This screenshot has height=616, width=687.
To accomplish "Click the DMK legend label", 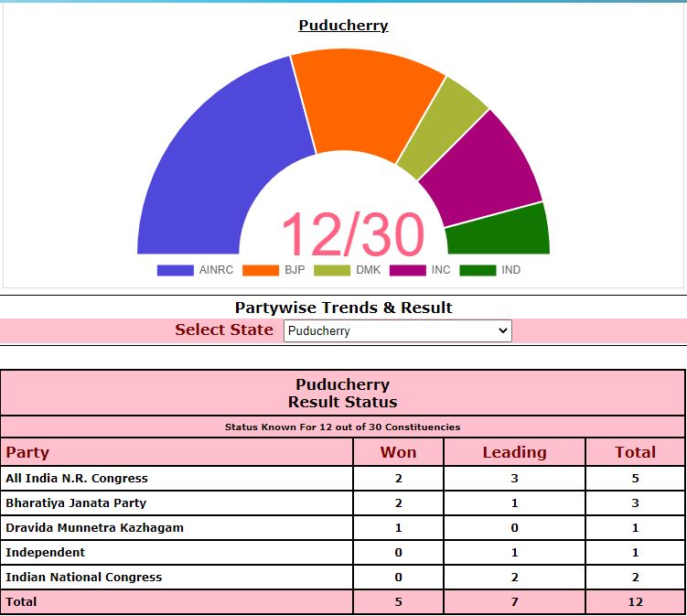I will [x=368, y=270].
